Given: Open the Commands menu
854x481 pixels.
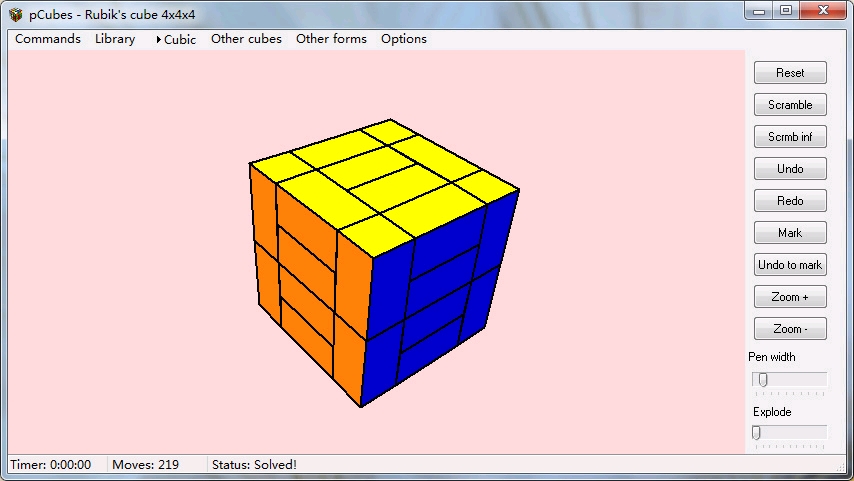Looking at the screenshot, I should point(47,39).
